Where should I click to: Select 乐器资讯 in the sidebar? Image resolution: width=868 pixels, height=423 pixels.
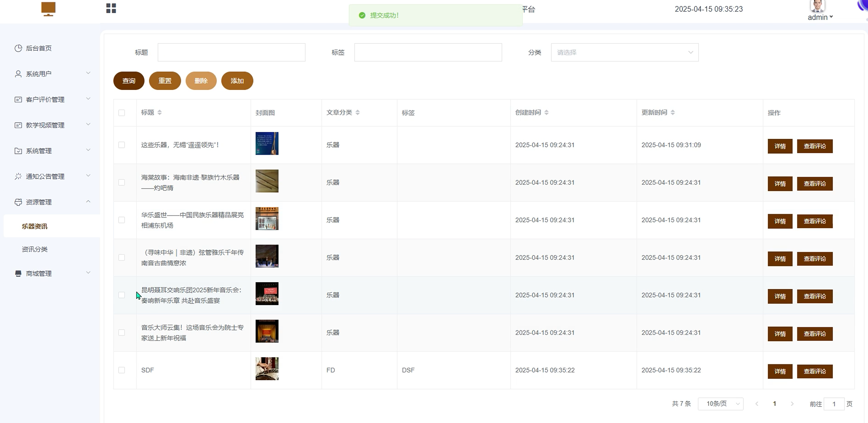click(x=35, y=226)
